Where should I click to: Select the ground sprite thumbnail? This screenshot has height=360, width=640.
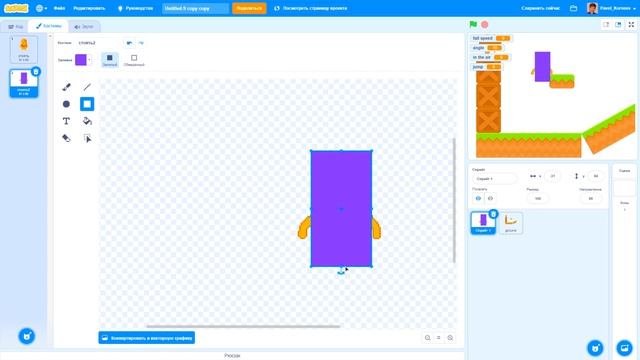point(511,223)
